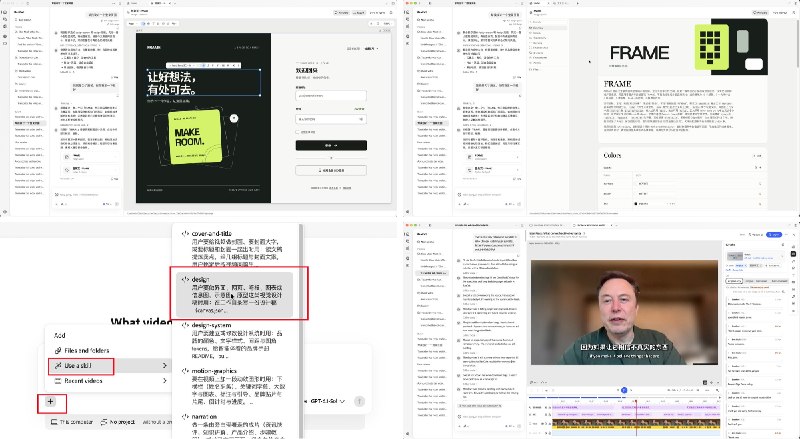This screenshot has width=800, height=439.
Task: Click the outlined button below the divider
Action: [331, 170]
